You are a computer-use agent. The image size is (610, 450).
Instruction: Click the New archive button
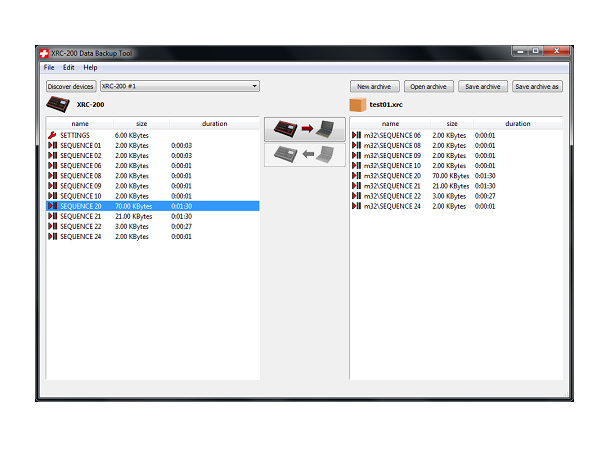click(374, 87)
